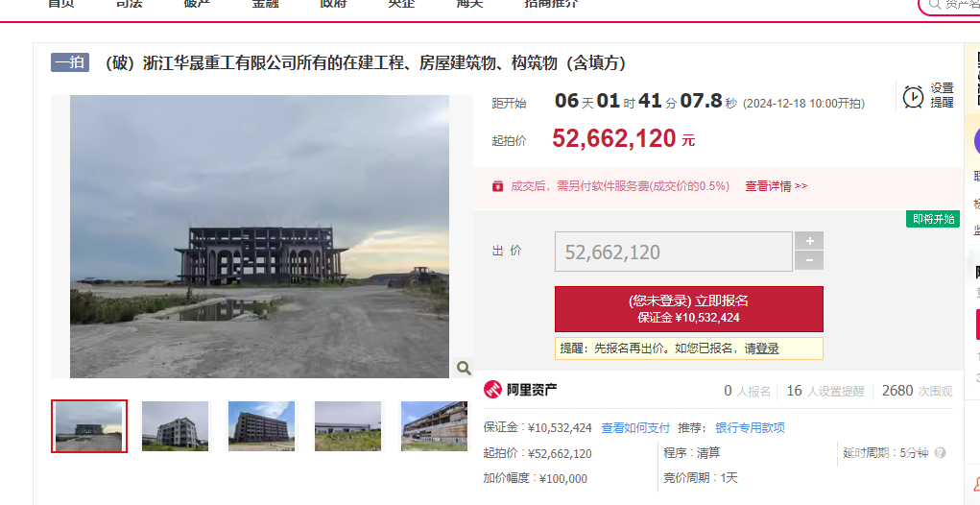Click the 出价 bid amount field
This screenshot has height=505, width=980.
point(674,252)
